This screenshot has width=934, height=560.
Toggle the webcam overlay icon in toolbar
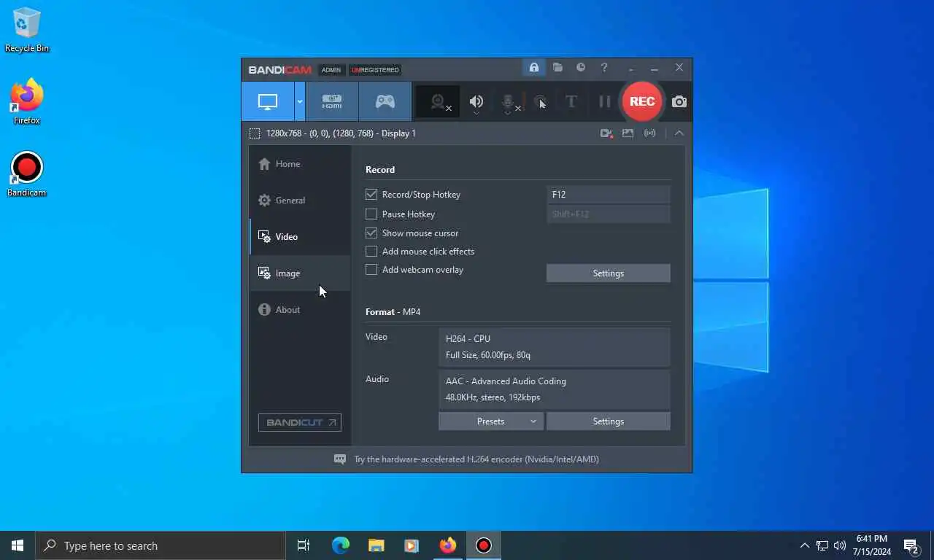click(438, 102)
